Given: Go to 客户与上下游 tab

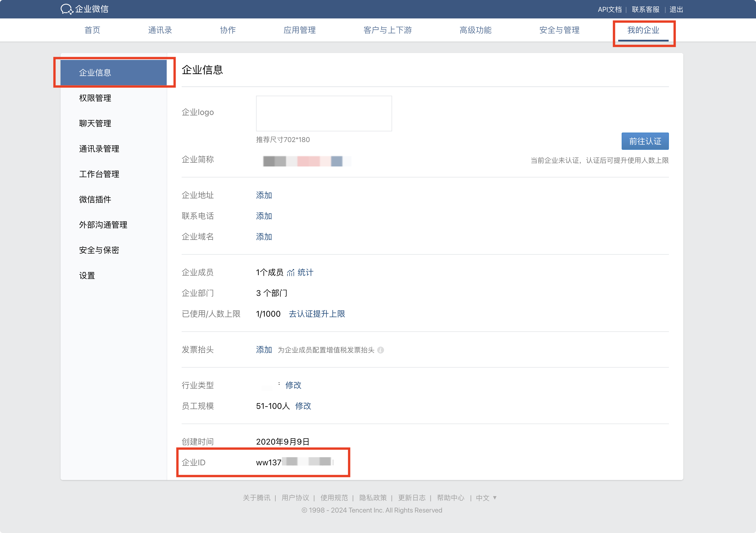Looking at the screenshot, I should [x=388, y=30].
